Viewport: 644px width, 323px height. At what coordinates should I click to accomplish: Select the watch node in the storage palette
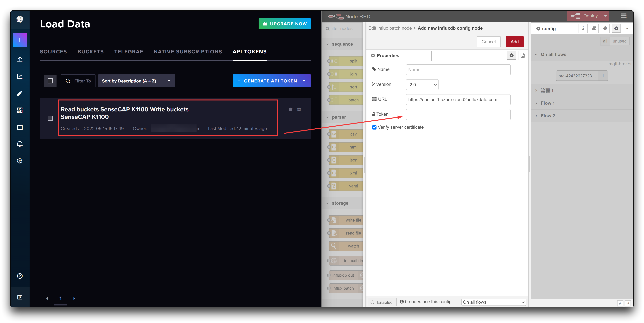coord(346,246)
